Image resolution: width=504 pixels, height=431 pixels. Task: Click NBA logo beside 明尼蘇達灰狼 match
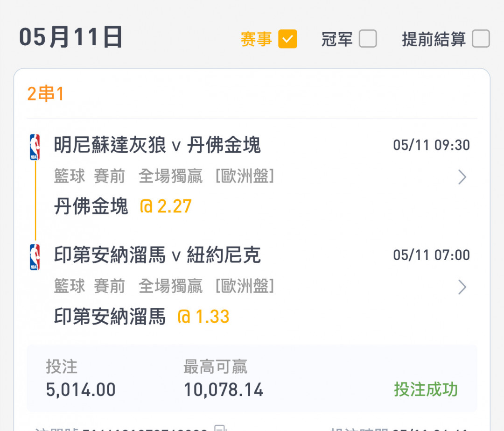click(35, 147)
